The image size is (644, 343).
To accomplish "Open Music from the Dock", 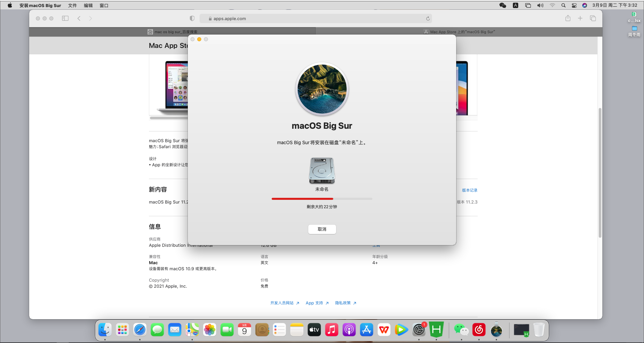I will click(332, 330).
